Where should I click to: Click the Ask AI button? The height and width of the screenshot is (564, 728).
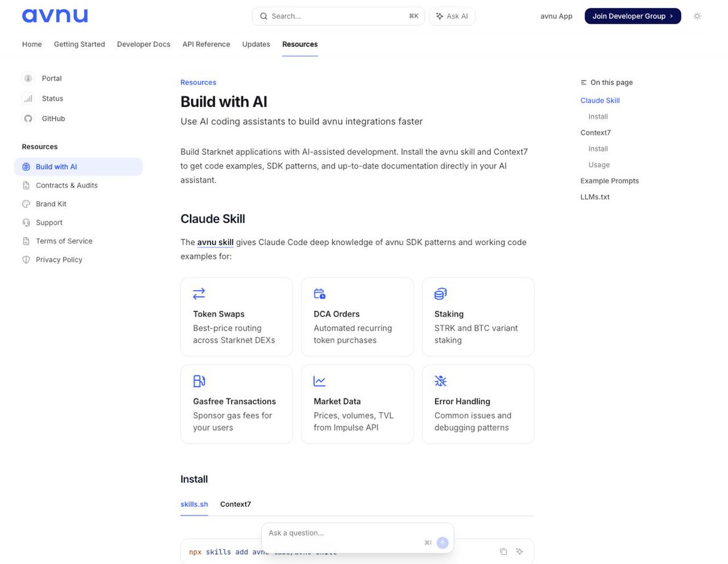452,16
